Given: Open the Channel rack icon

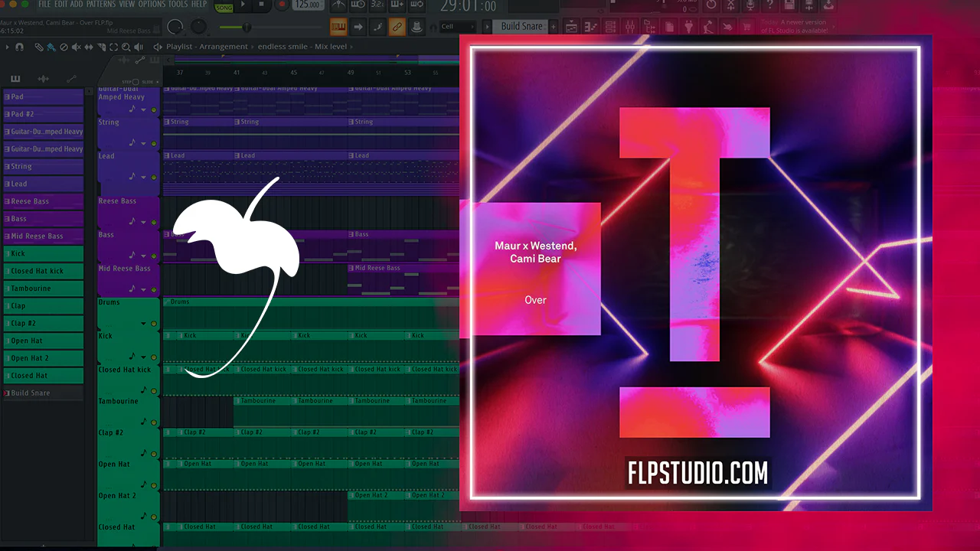Looking at the screenshot, I should click(x=610, y=27).
